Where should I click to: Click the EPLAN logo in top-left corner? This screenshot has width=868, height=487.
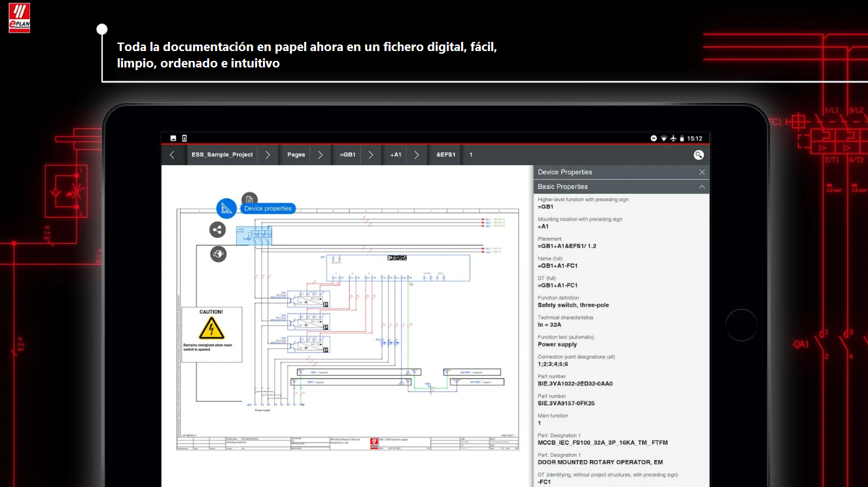[x=19, y=18]
